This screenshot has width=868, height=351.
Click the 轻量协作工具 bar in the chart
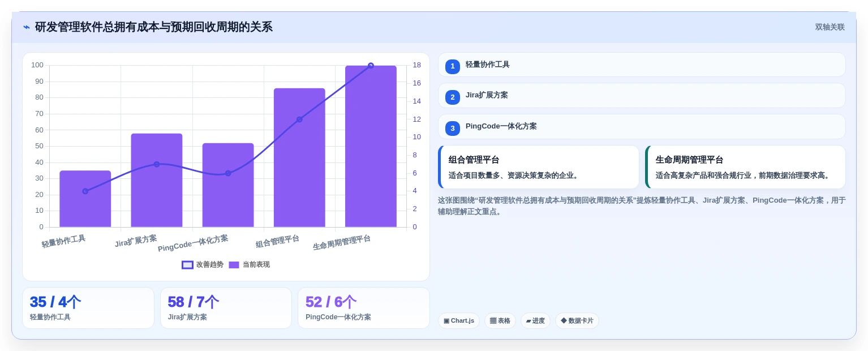(x=85, y=199)
